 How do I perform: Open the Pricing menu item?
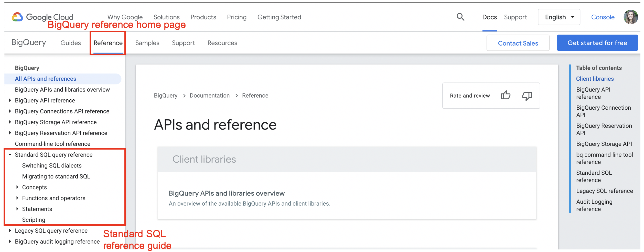237,17
